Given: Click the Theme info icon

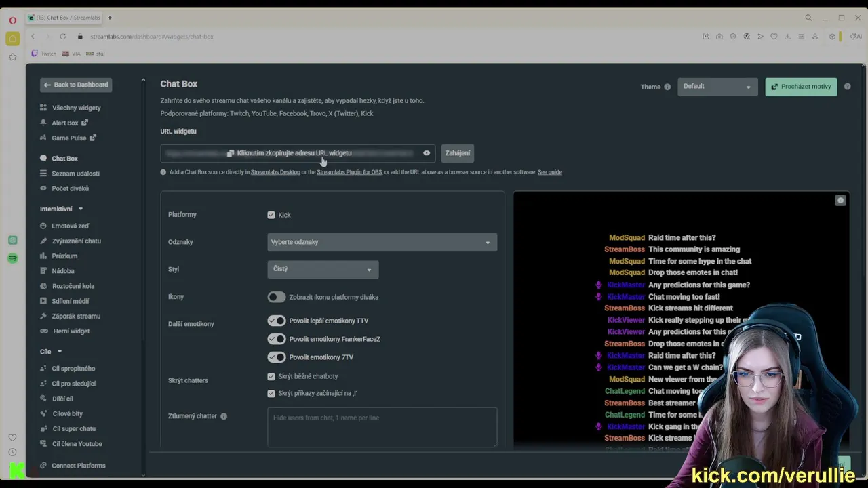Looking at the screenshot, I should pos(667,87).
